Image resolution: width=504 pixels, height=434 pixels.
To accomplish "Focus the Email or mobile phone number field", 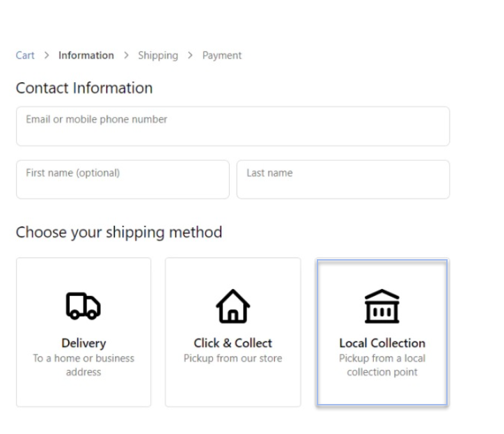I will pos(233,126).
